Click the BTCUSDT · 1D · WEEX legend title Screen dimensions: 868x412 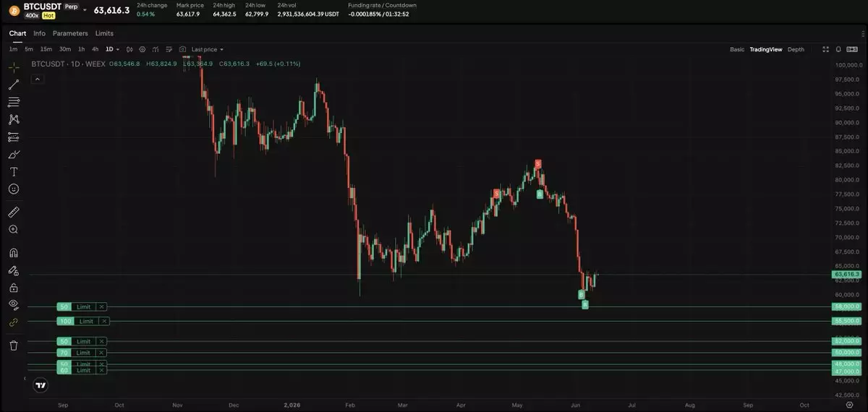tap(68, 64)
